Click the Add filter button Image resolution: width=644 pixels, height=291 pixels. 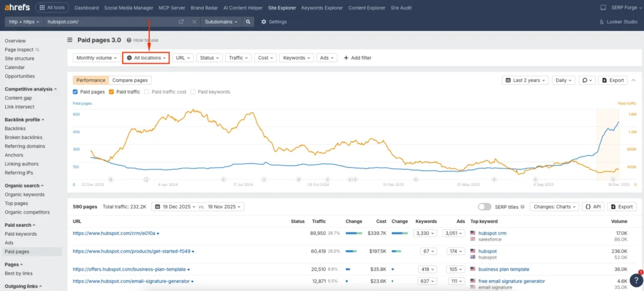click(357, 58)
